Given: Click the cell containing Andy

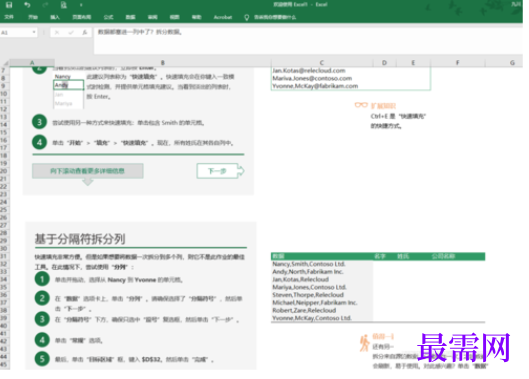Looking at the screenshot, I should pos(68,85).
